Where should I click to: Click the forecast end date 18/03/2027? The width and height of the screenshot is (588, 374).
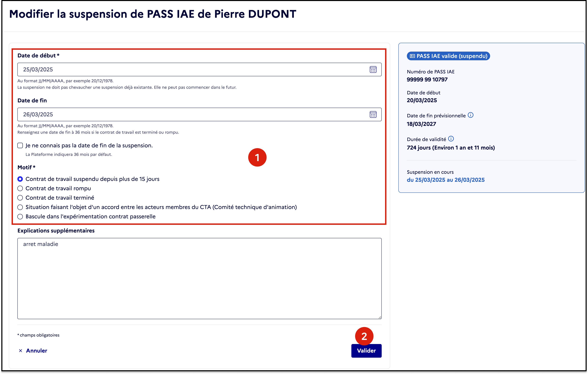(x=421, y=124)
